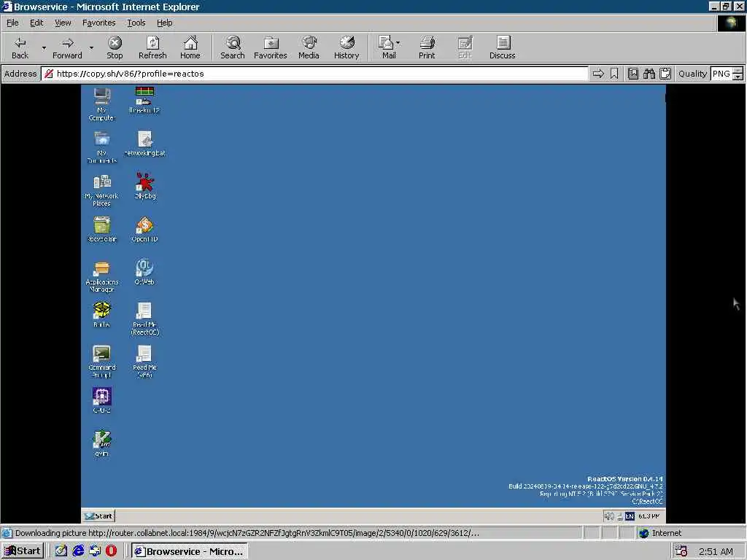Launch Internet Explorer from the quick launch

78,551
